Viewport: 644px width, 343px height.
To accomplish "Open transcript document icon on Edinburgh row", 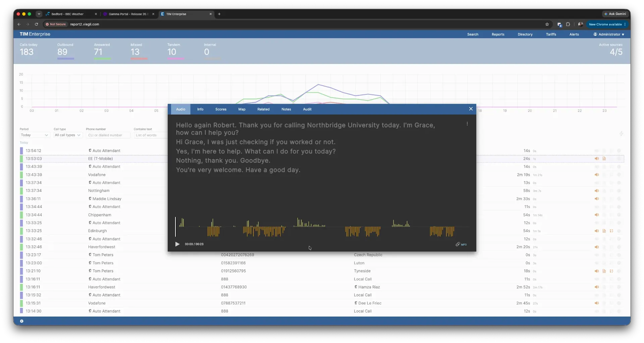I will click(604, 231).
